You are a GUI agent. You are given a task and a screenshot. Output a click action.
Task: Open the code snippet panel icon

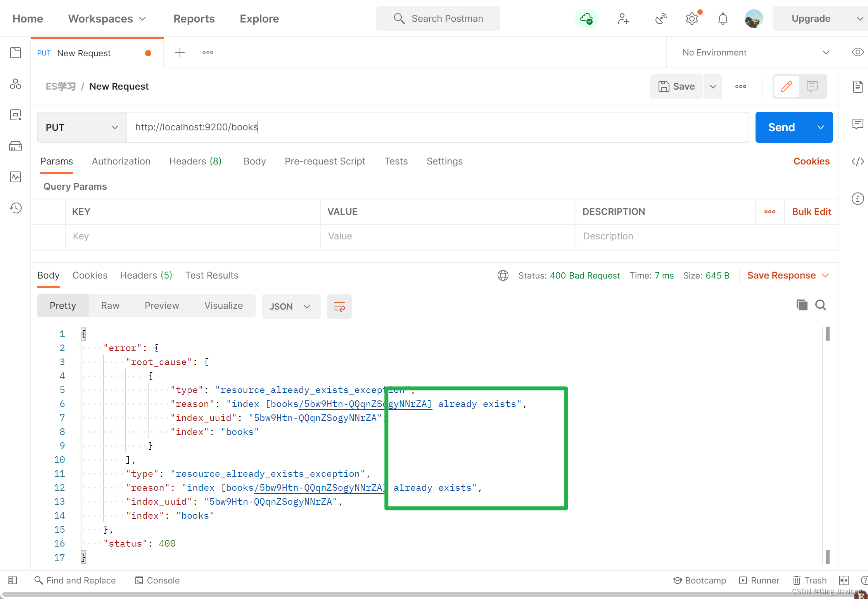(858, 161)
